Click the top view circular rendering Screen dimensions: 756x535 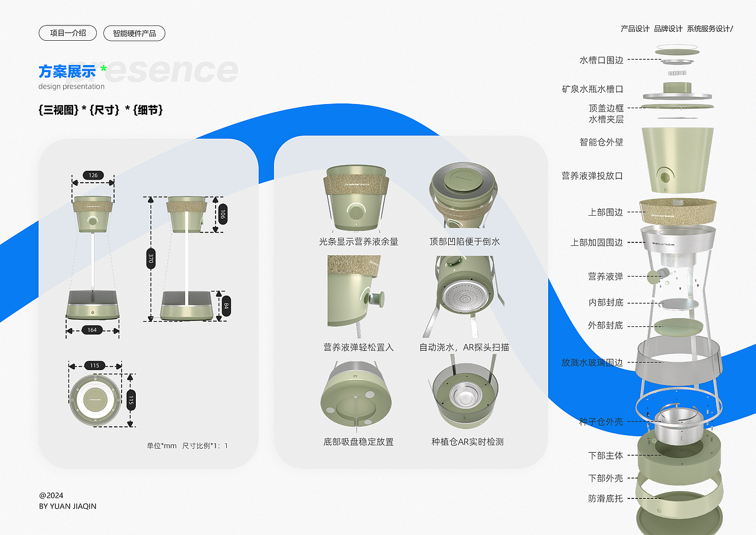[95, 400]
